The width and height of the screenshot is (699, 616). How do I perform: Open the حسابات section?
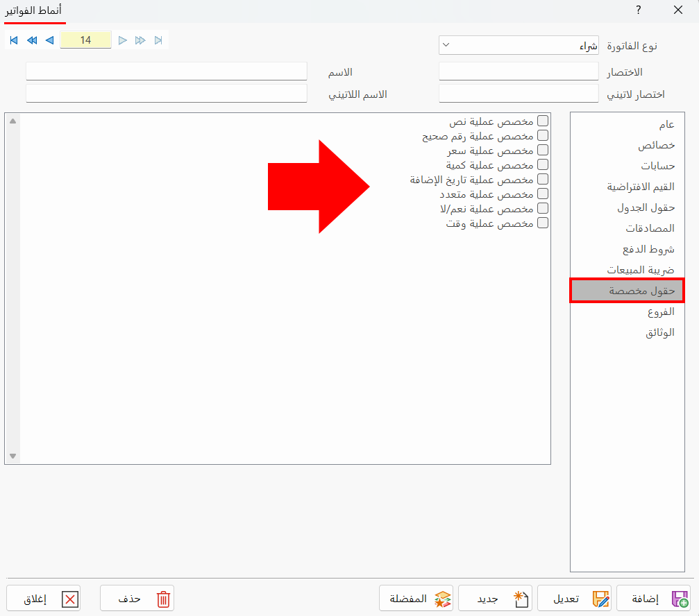point(628,166)
